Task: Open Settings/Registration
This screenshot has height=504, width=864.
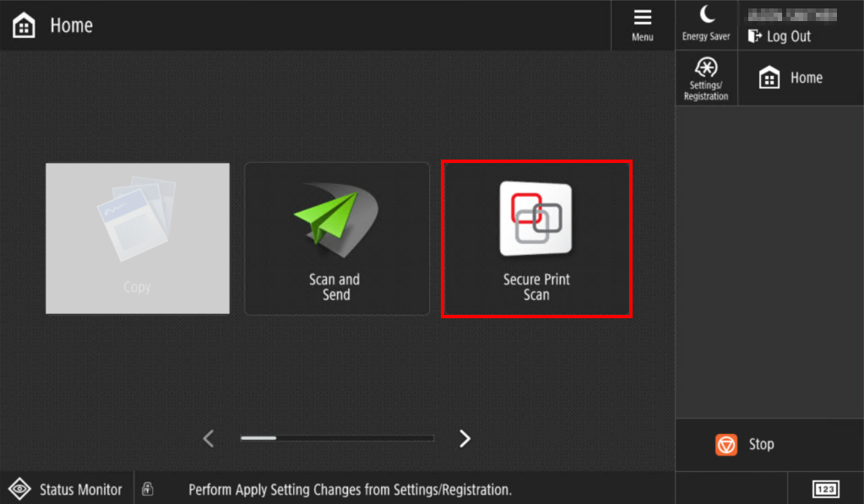Action: point(706,79)
